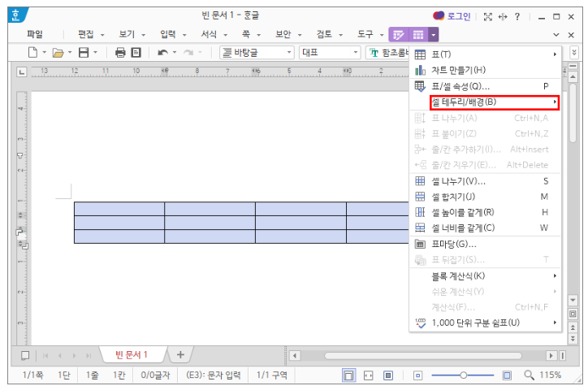Viewport: 588px width, 386px height.
Task: Click the Undo arrow icon
Action: [163, 52]
